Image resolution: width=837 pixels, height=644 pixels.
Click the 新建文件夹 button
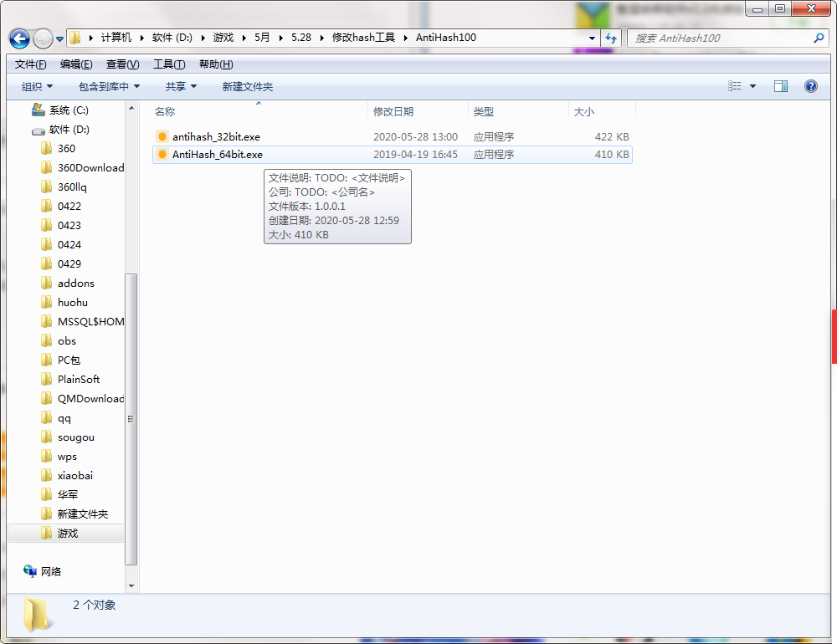[x=247, y=86]
